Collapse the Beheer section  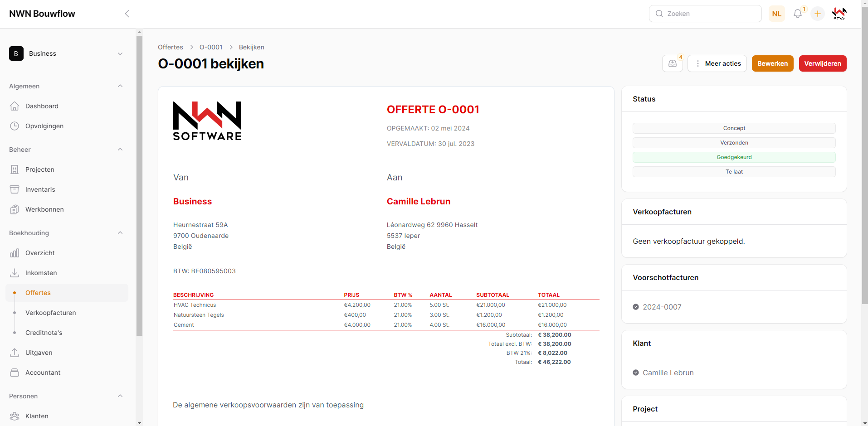click(x=120, y=150)
